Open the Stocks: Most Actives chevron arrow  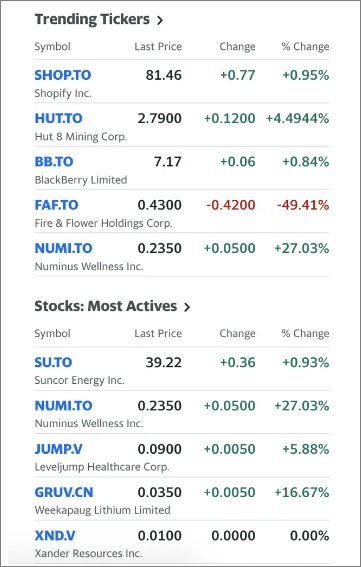[187, 307]
